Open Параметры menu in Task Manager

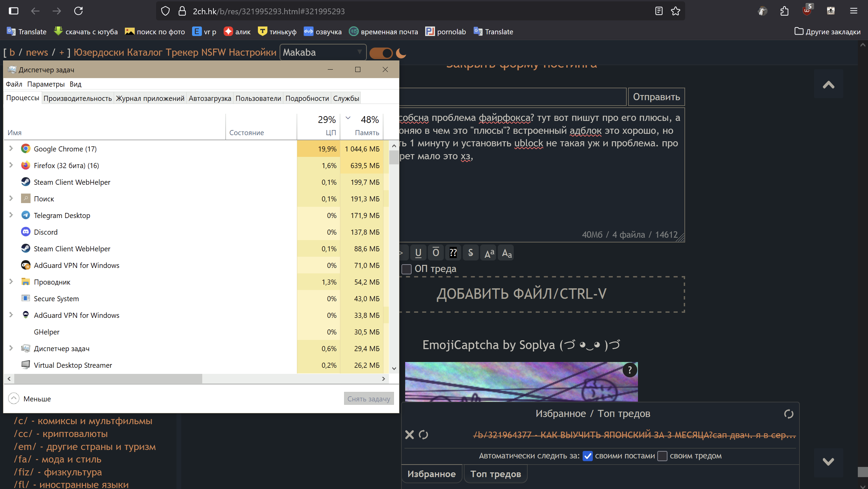click(46, 84)
